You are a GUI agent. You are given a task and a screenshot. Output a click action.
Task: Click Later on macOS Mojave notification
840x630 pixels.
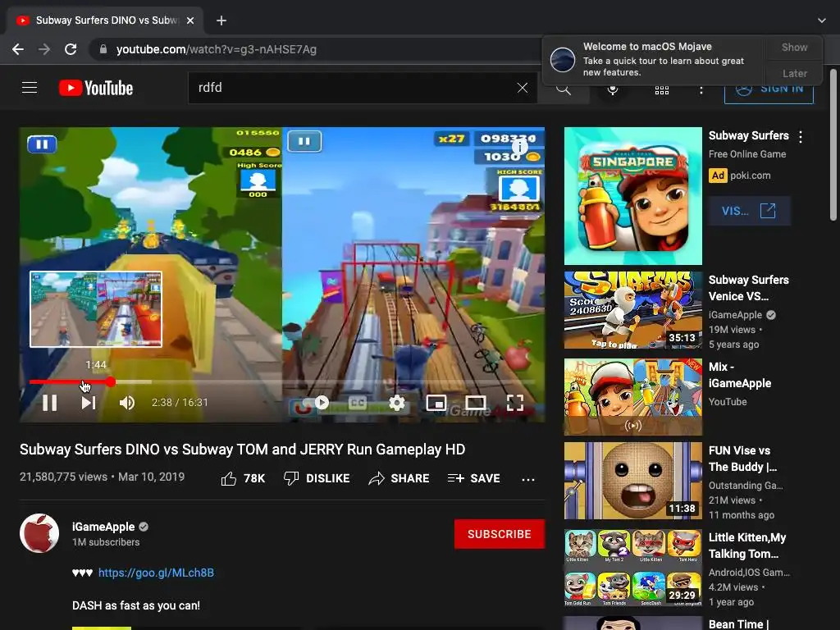coord(794,73)
